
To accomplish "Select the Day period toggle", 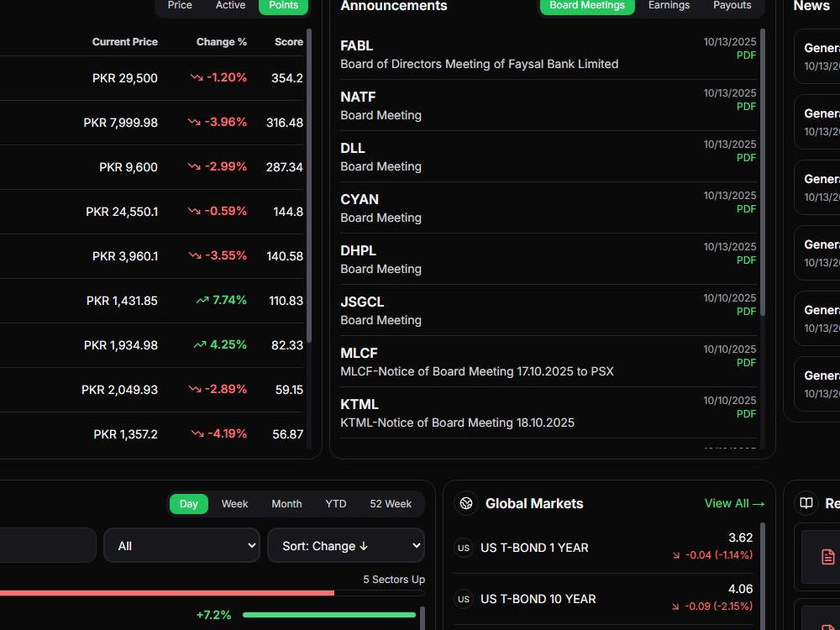I will pos(188,503).
